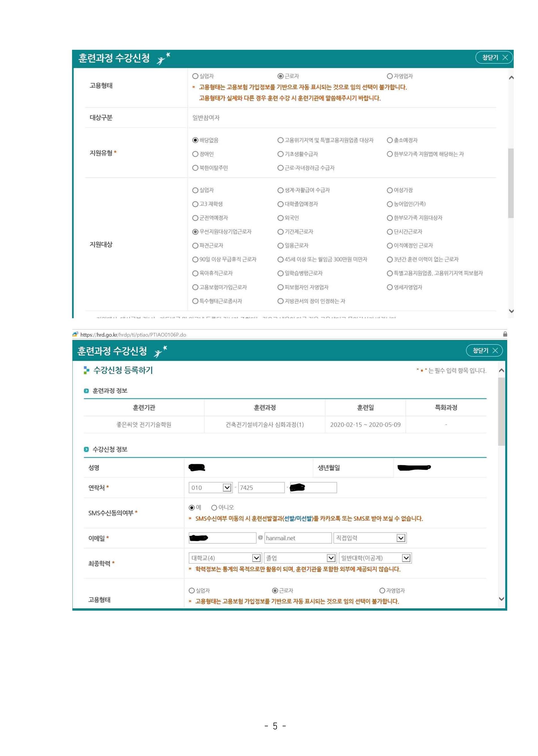Click the hanmail.net email domain field
Viewport: 538px width, 756px height.
point(298,538)
